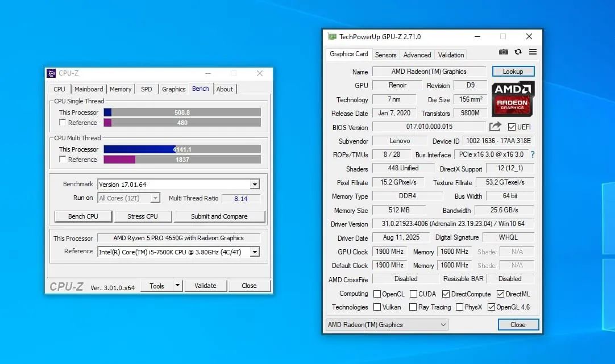The height and width of the screenshot is (364, 615).
Task: Open the Reference processor dropdown
Action: click(255, 252)
